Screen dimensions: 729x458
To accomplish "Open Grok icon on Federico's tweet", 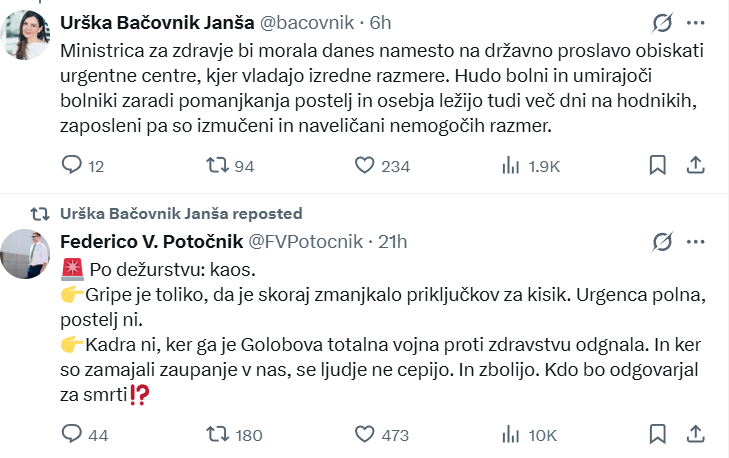I will (660, 241).
